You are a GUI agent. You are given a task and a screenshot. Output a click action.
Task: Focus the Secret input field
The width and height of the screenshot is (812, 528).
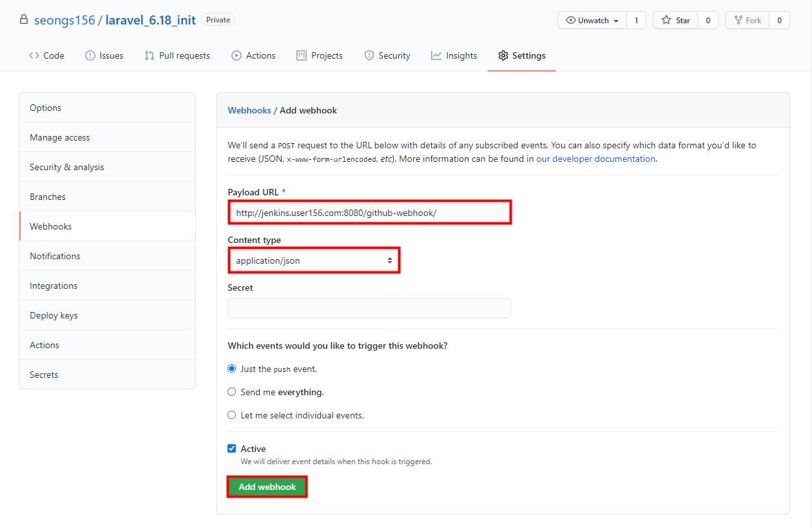click(x=369, y=308)
